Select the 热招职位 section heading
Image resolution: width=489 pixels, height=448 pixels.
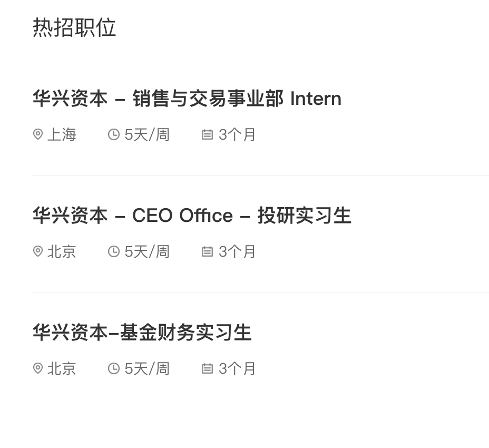pos(74,27)
